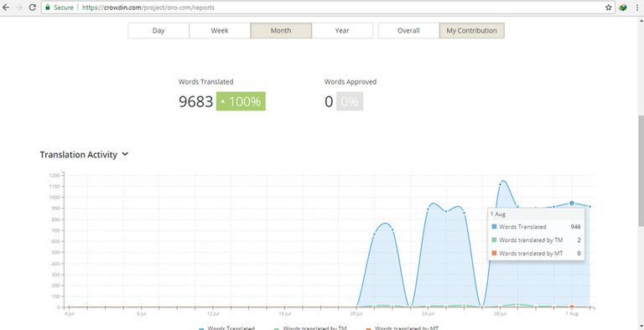The height and width of the screenshot is (330, 644).
Task: Click the browser forward arrow
Action: pos(19,8)
